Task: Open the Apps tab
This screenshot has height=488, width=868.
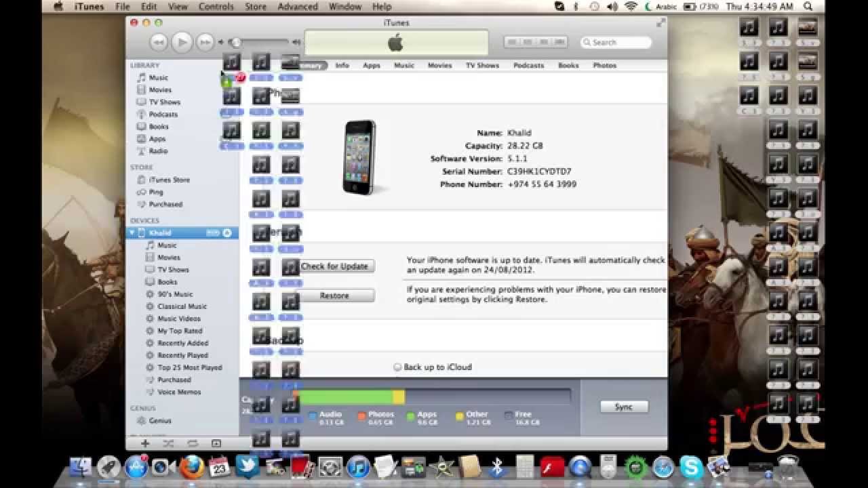Action: click(372, 66)
